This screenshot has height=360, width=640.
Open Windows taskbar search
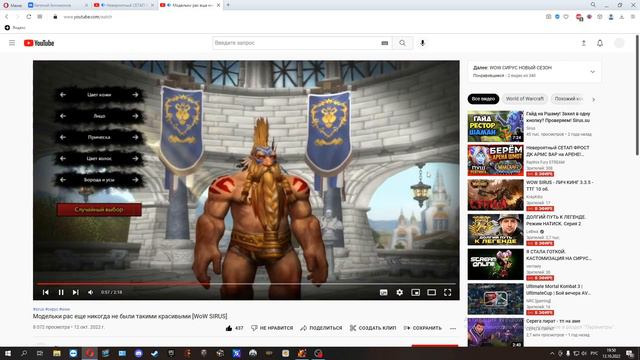[24, 353]
